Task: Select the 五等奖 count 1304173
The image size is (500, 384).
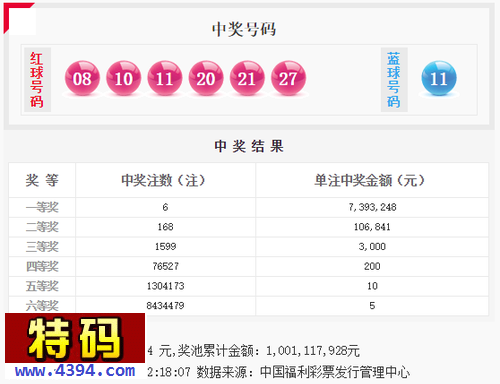Action: pyautogui.click(x=165, y=286)
